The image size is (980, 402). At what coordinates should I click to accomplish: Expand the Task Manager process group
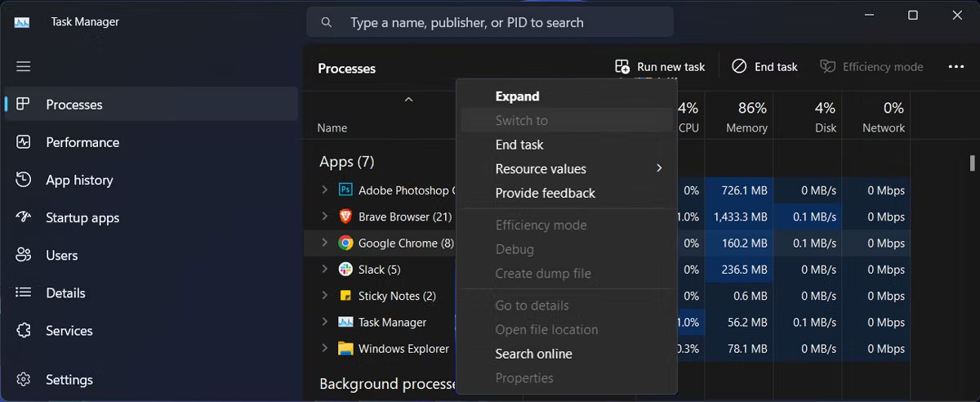(x=324, y=322)
